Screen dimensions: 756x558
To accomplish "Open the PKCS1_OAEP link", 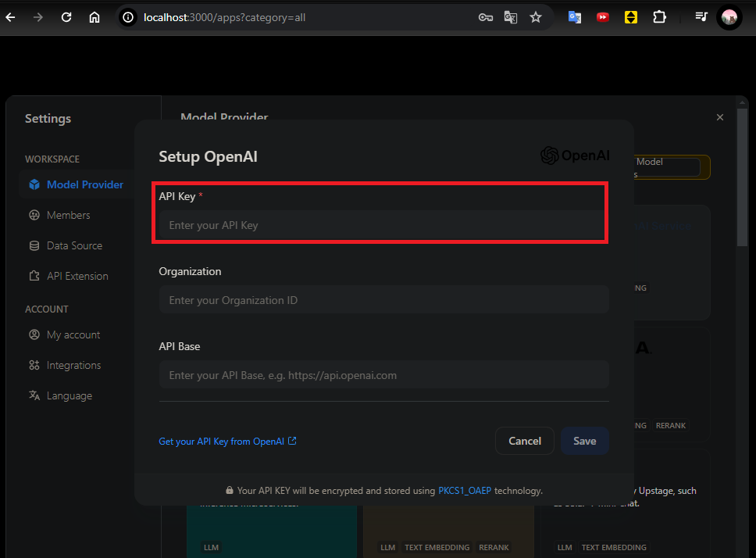I will [x=465, y=491].
